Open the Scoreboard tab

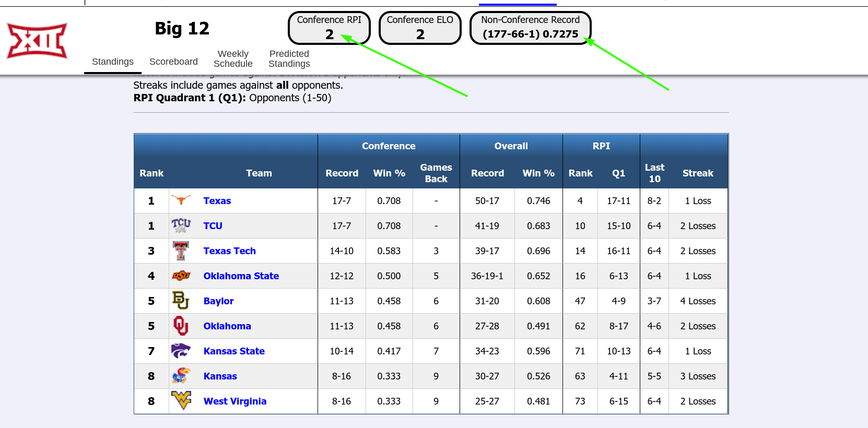[173, 62]
